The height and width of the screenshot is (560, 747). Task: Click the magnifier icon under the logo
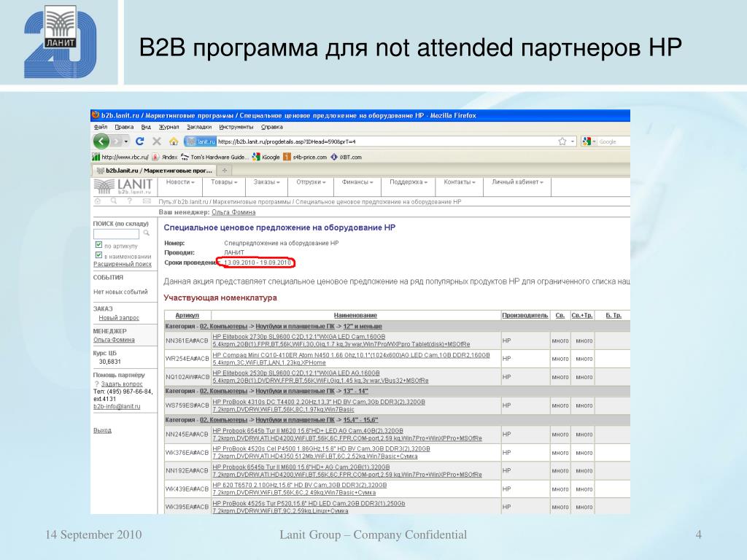coord(114,201)
